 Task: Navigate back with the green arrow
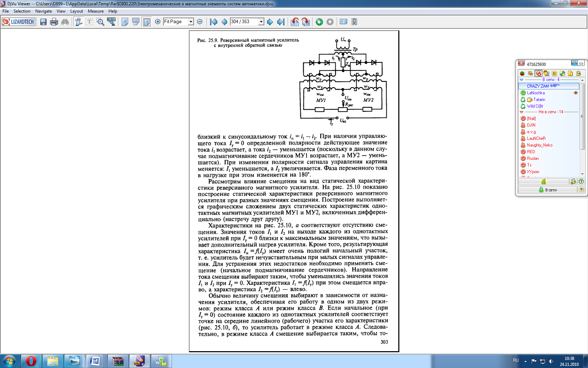[319, 22]
